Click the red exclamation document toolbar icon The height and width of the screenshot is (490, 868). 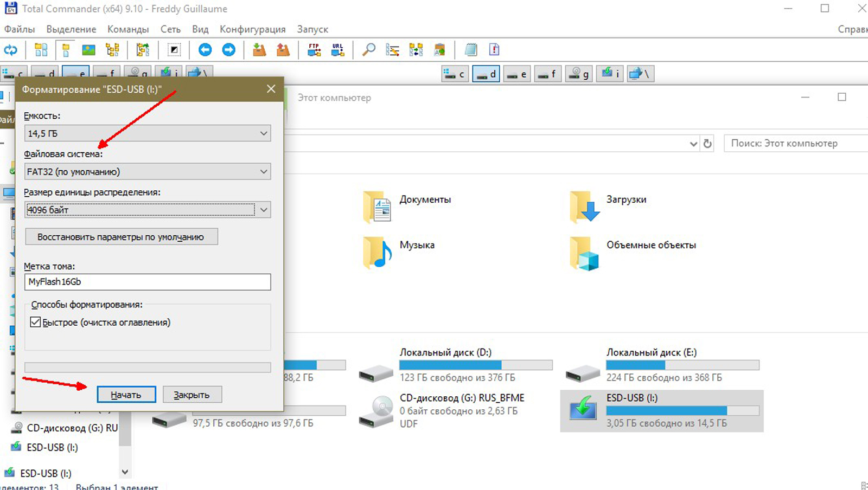pos(494,50)
